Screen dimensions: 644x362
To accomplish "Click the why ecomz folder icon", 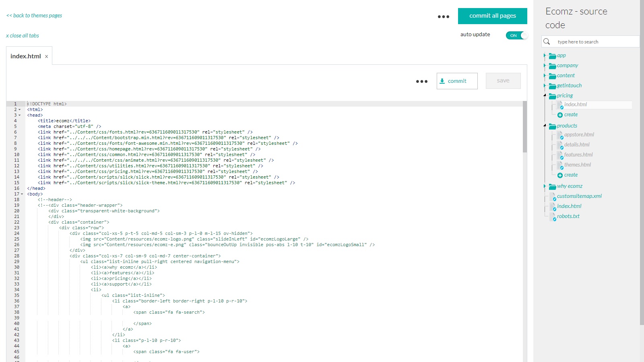I will 553,187.
